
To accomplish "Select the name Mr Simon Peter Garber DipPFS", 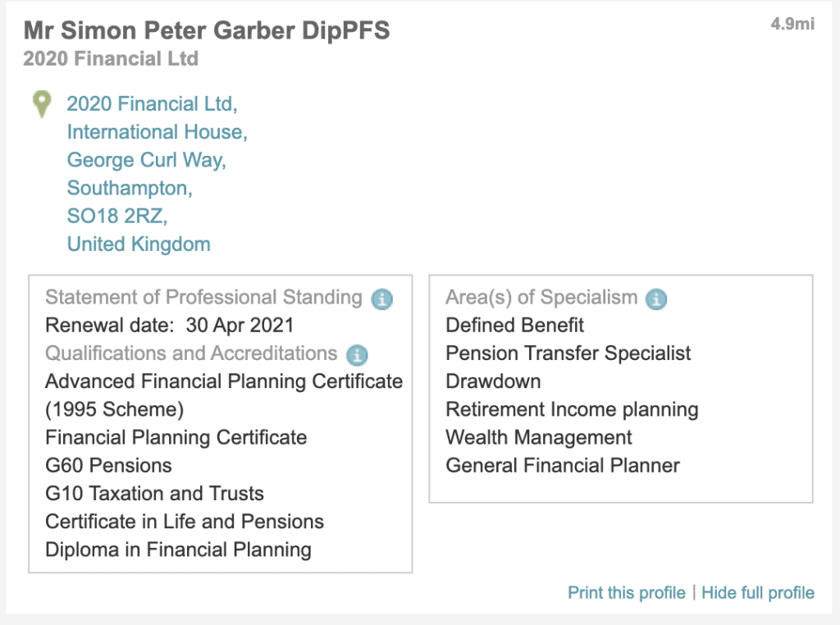I will 207,30.
